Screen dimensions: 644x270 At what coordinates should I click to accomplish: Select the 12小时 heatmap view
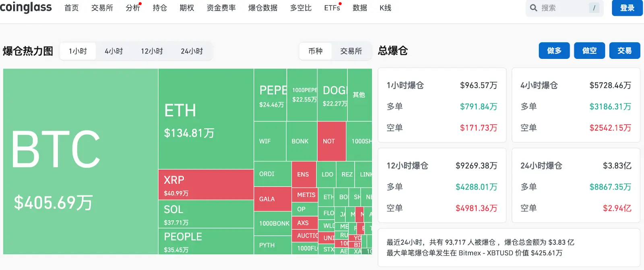pyautogui.click(x=152, y=51)
